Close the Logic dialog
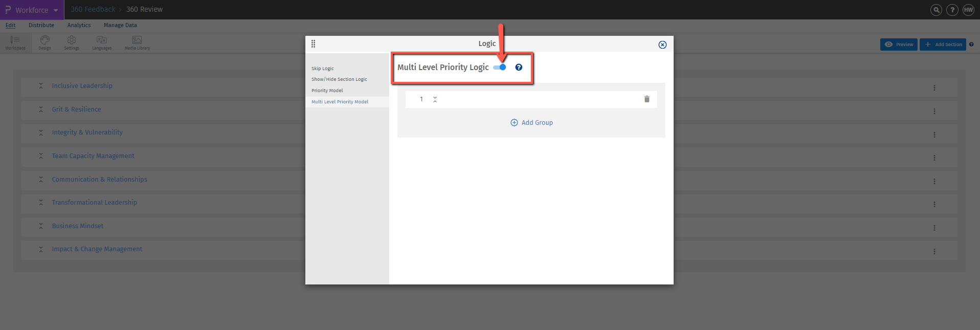 click(x=662, y=45)
